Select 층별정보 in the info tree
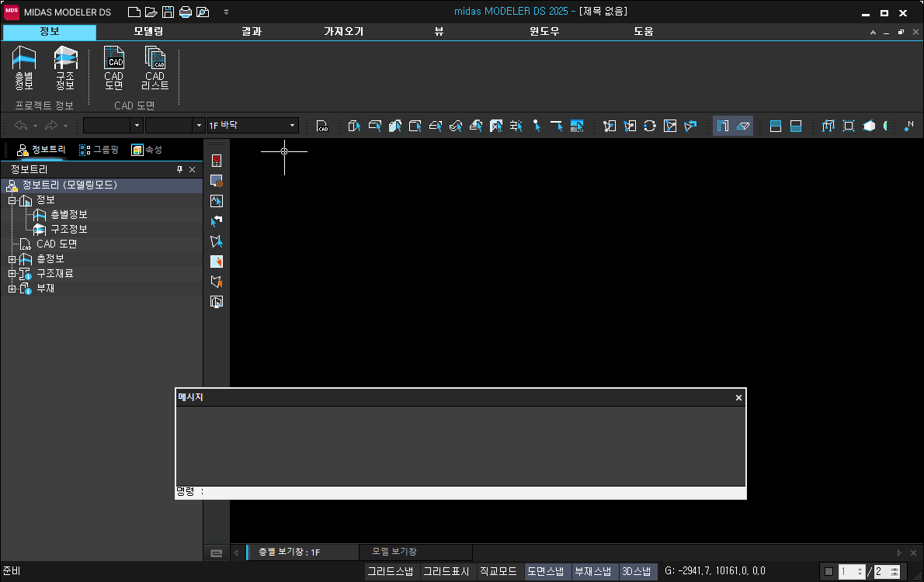 tap(69, 215)
